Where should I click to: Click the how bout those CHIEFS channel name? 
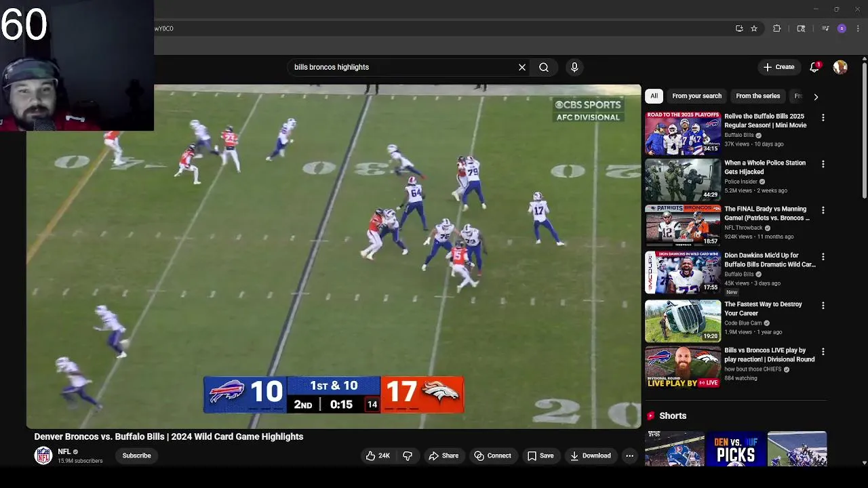[753, 369]
